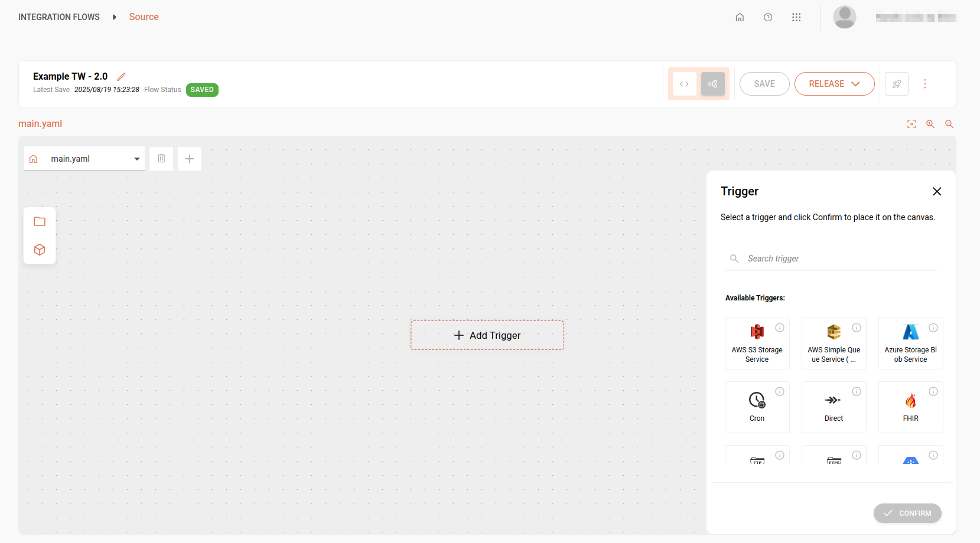Select the Direct trigger
The width and height of the screenshot is (980, 543).
tap(834, 407)
